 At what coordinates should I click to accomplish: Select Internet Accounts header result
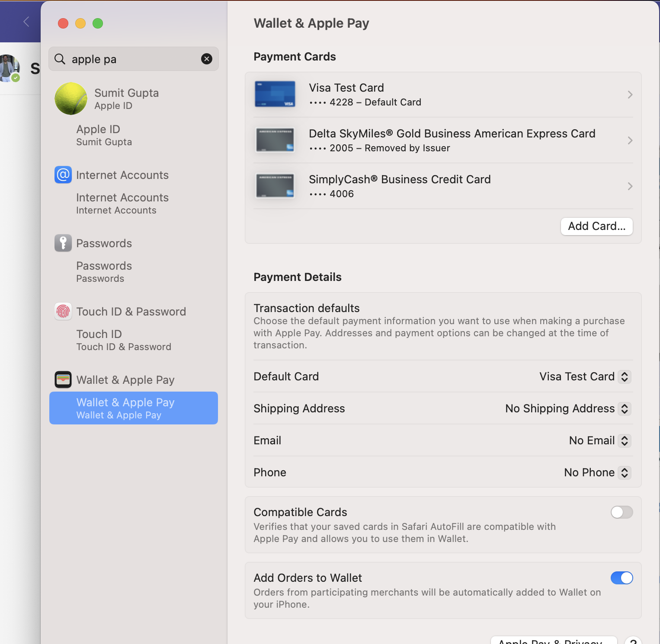tap(134, 175)
